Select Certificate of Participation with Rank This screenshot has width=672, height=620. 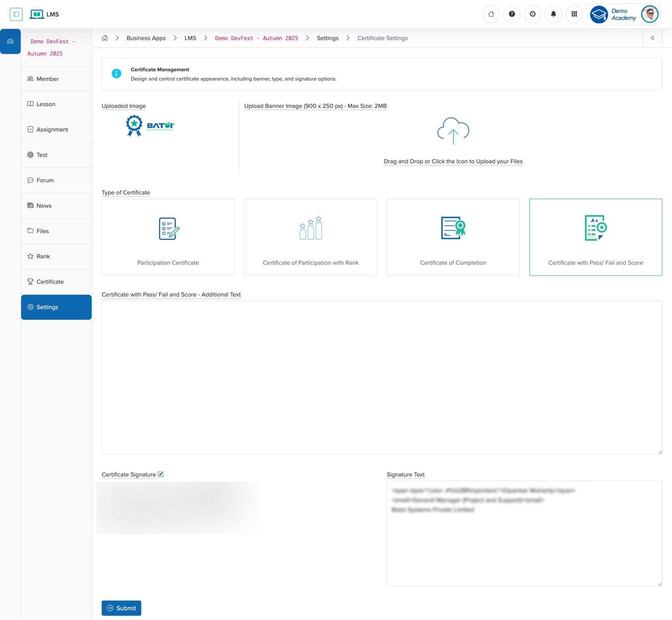tap(310, 237)
